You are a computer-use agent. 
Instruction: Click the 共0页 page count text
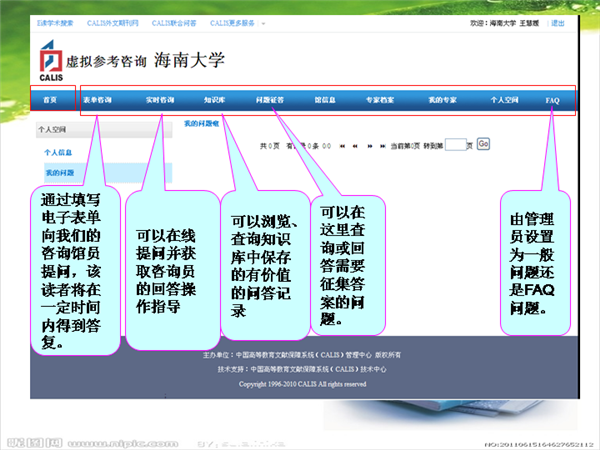click(270, 146)
